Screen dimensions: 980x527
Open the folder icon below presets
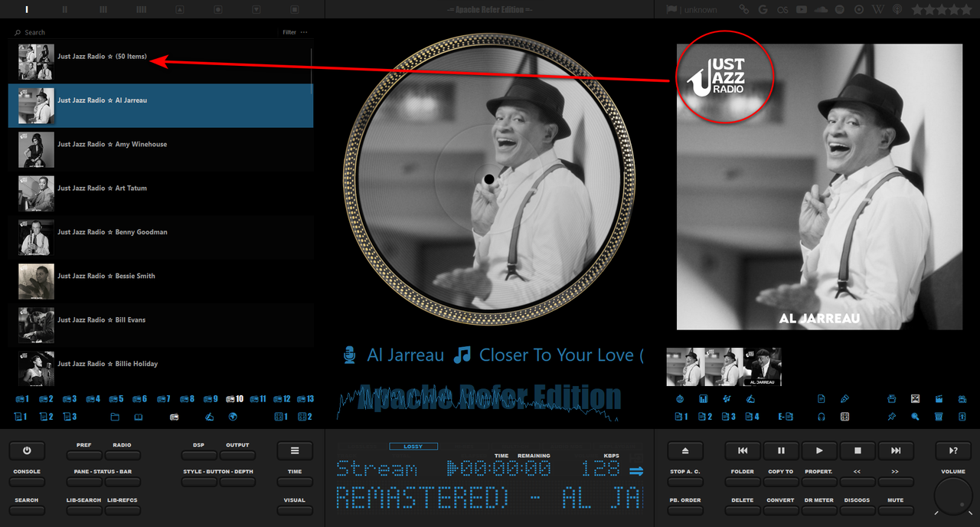pos(115,417)
